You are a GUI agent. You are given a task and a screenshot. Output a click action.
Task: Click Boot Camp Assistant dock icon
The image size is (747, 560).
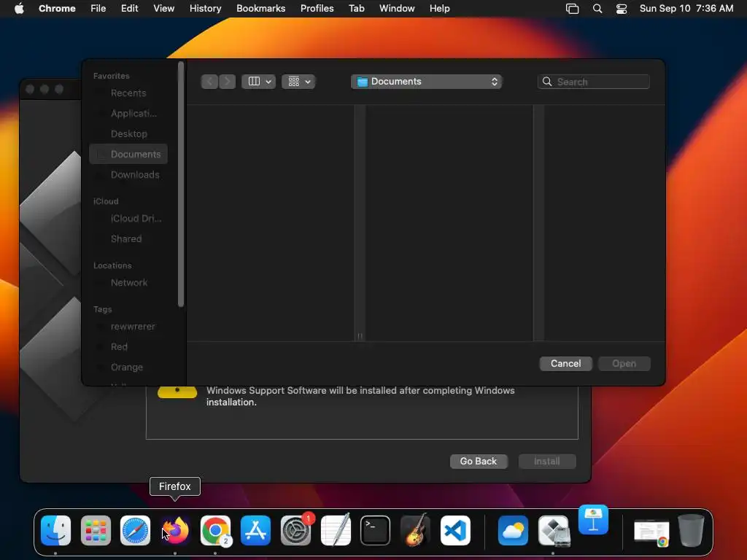(x=553, y=531)
